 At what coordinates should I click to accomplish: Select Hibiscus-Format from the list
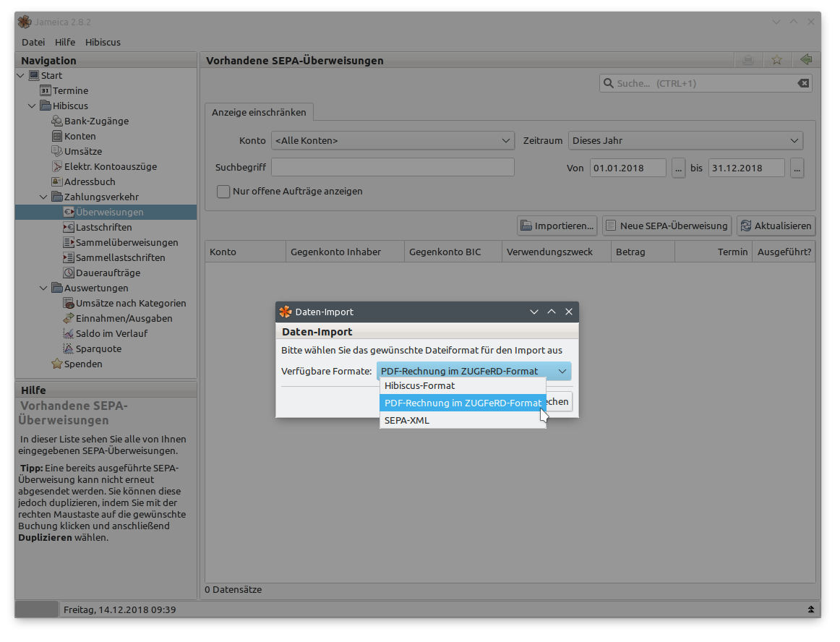tap(463, 385)
